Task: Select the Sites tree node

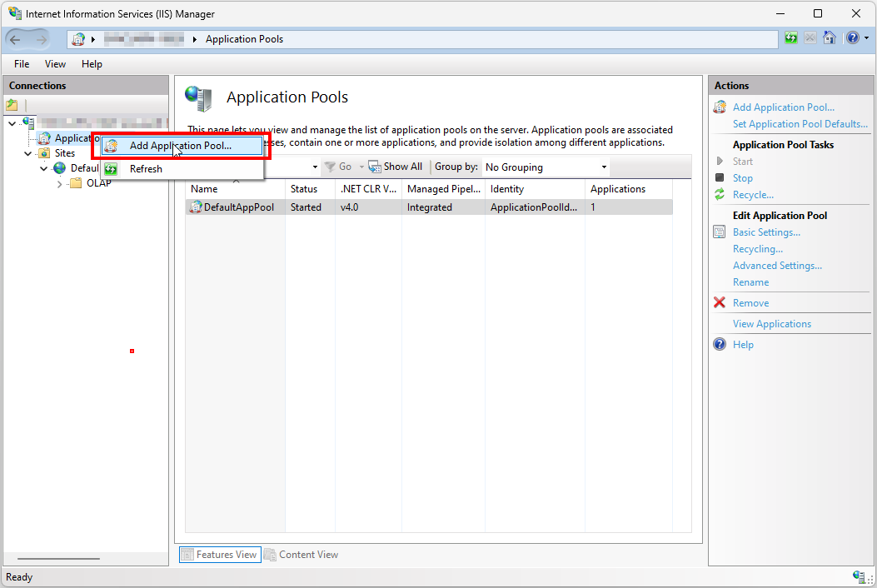Action: coord(65,153)
